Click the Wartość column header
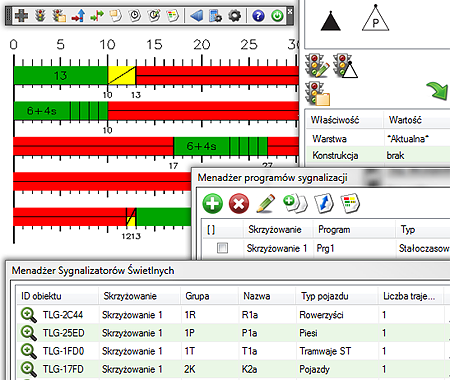 [417, 120]
